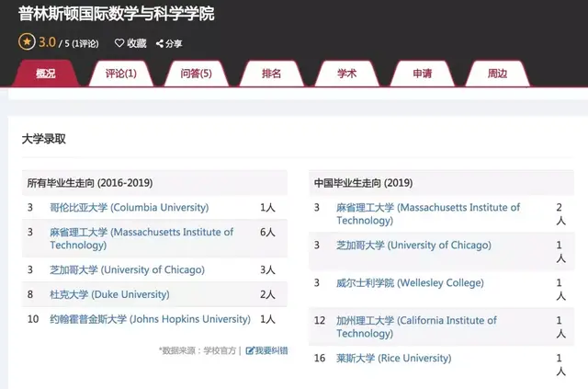
Task: Click rank number 16 beside Rice University
Action: pos(320,359)
